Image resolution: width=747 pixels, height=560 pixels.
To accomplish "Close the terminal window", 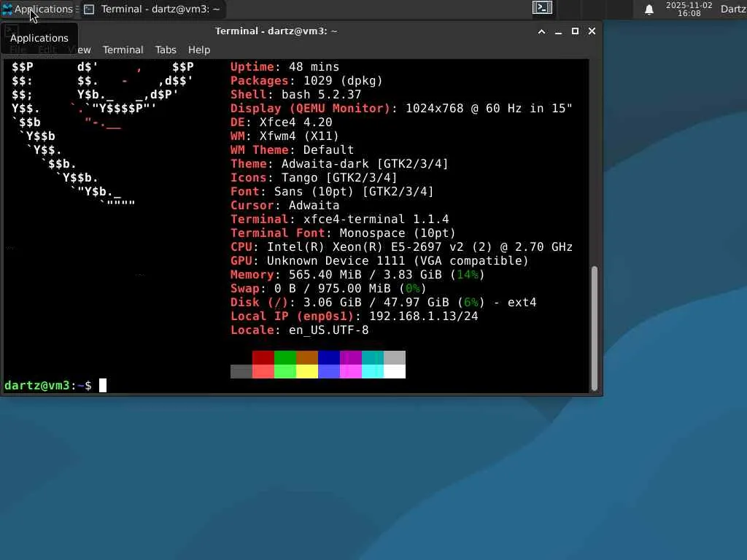I will coord(592,31).
